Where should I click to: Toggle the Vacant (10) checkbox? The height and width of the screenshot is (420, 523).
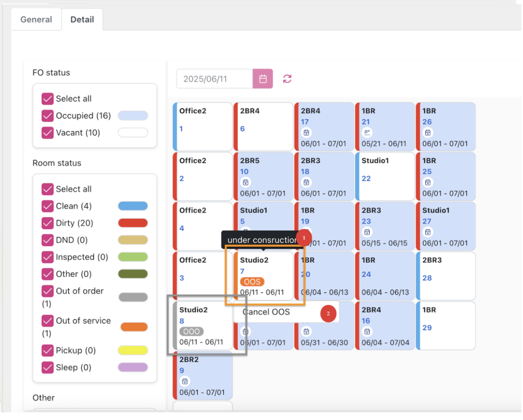click(x=47, y=133)
